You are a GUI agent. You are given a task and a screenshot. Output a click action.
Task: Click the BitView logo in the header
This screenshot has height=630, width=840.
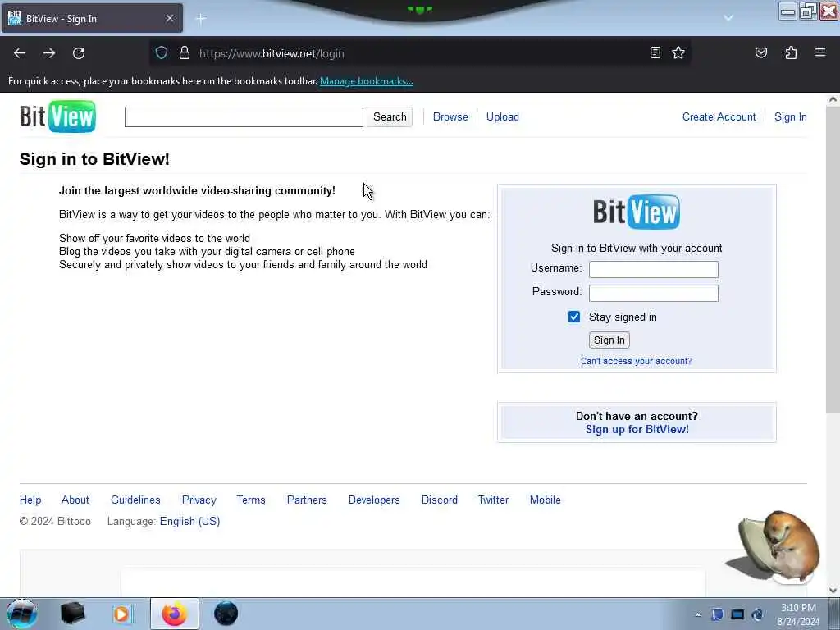click(x=58, y=116)
